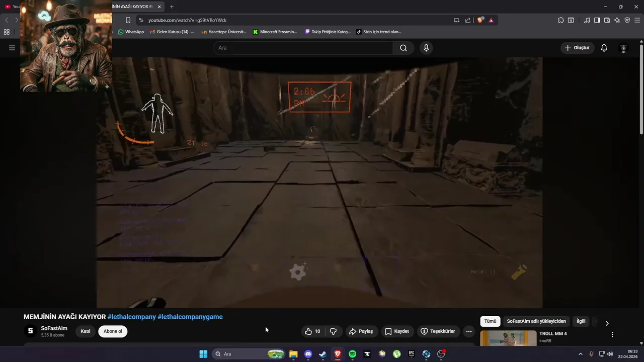This screenshot has width=644, height=362.
Task: Close the current YouTube browser tab
Action: click(159, 7)
